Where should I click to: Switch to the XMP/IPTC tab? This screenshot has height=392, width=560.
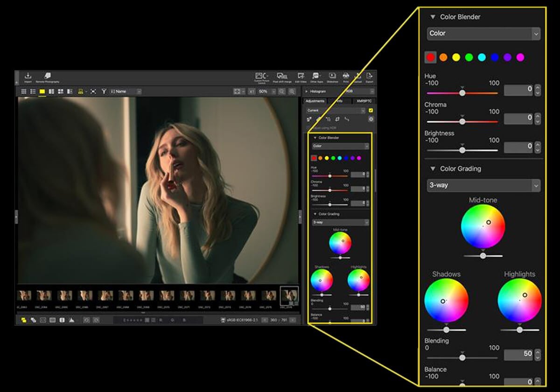pyautogui.click(x=363, y=101)
